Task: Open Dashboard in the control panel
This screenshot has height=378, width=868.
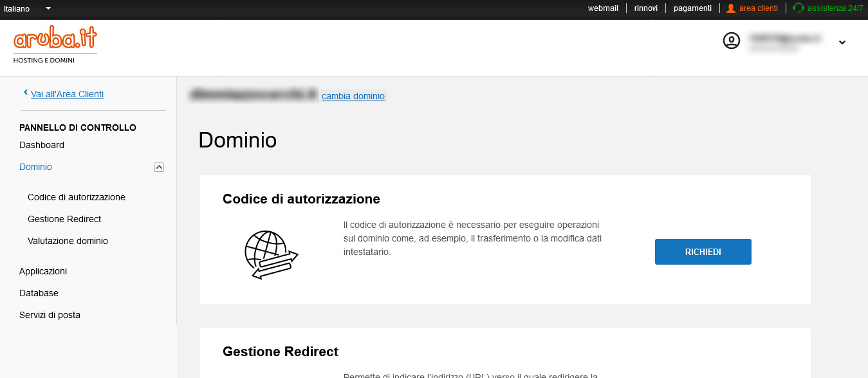Action: pyautogui.click(x=42, y=145)
